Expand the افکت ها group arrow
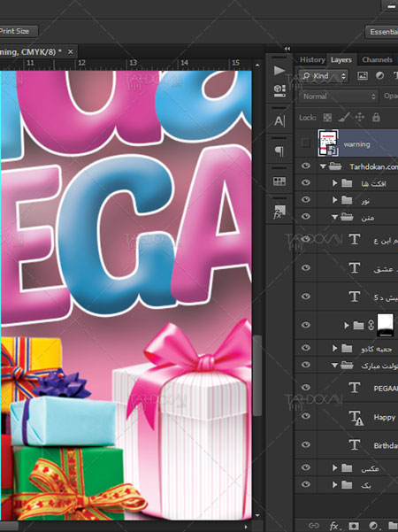 pyautogui.click(x=335, y=183)
